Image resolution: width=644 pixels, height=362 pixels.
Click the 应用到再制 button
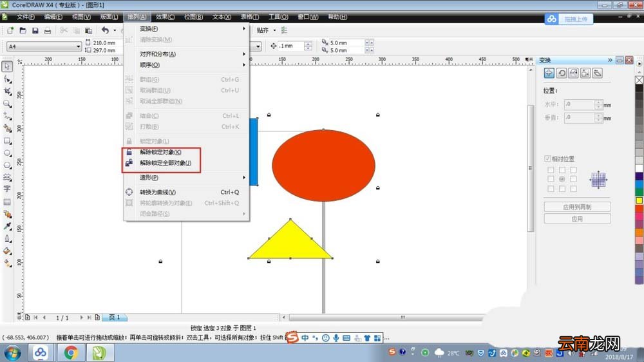click(x=577, y=207)
